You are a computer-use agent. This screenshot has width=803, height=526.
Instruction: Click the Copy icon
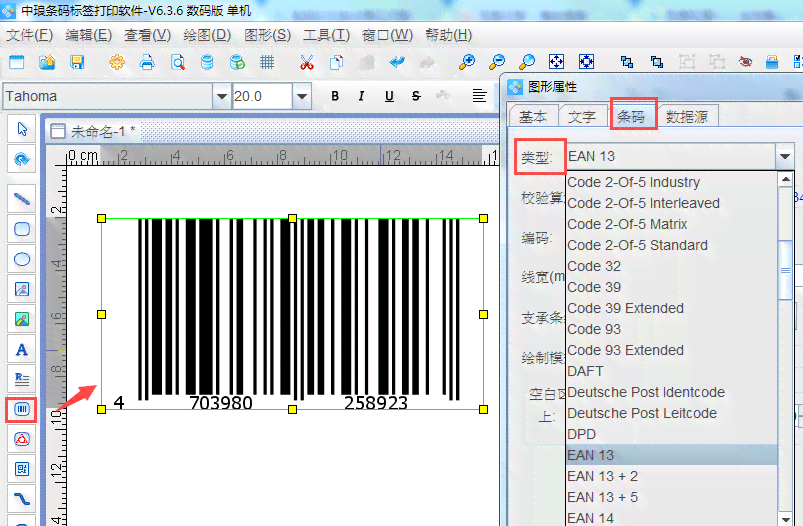point(336,62)
